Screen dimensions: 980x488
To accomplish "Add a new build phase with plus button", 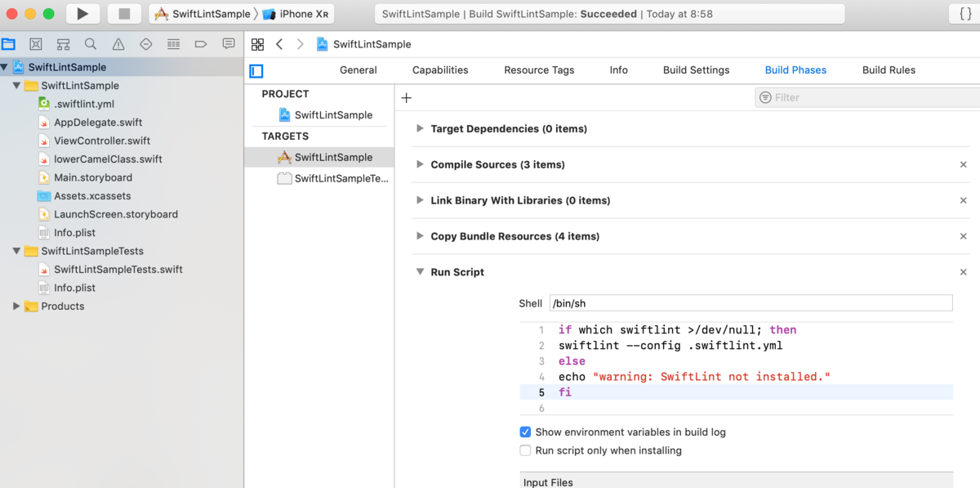I will (407, 98).
